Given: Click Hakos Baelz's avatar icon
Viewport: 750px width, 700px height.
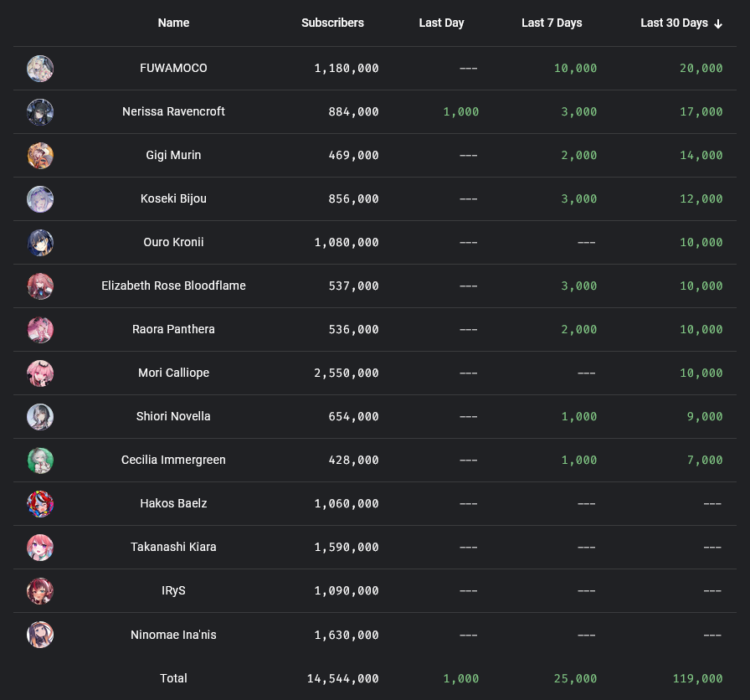Looking at the screenshot, I should point(40,504).
